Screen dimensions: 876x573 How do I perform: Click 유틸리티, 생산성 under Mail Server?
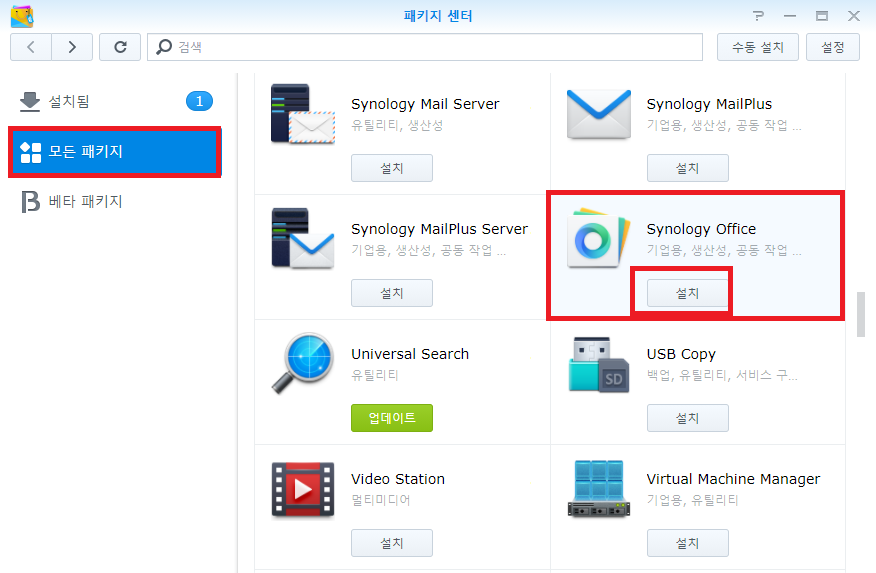tap(397, 125)
